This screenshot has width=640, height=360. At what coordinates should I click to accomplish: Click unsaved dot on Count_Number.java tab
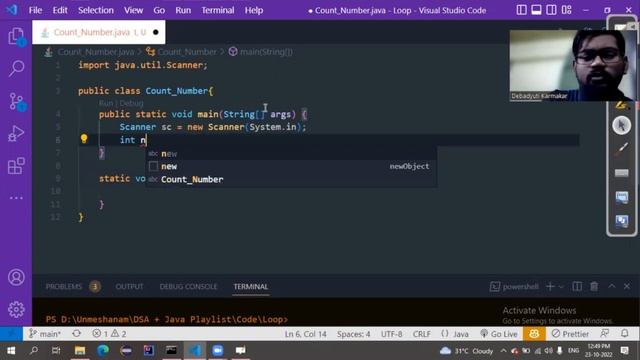[156, 32]
